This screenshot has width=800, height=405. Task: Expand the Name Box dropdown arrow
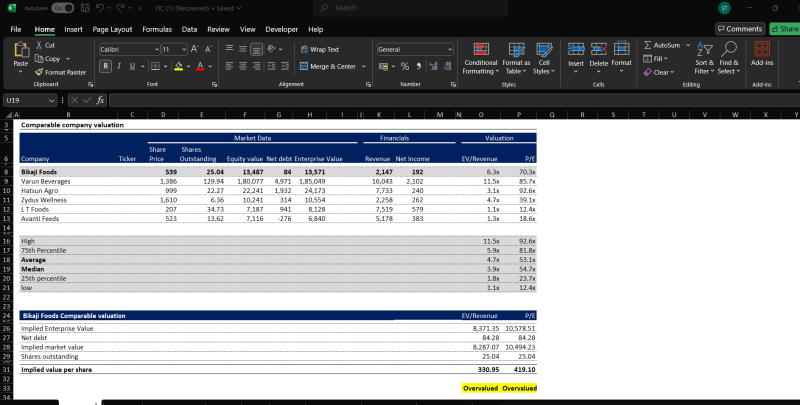click(x=51, y=100)
